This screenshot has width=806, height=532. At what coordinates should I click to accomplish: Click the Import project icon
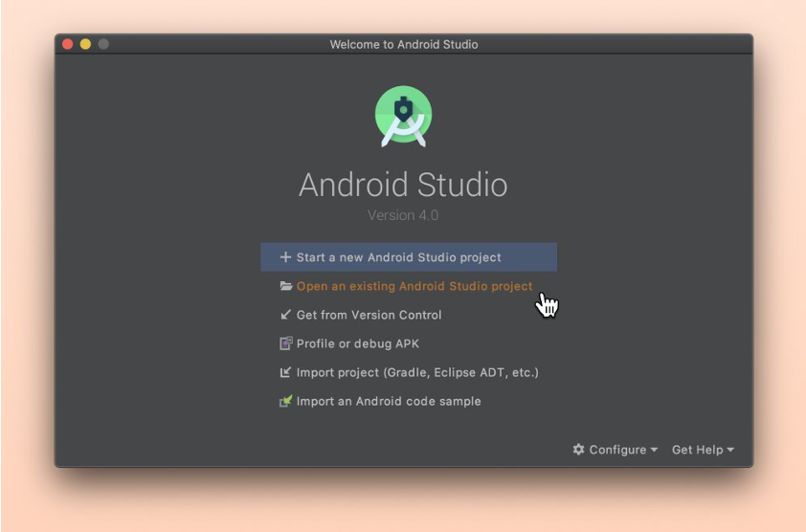tap(285, 372)
